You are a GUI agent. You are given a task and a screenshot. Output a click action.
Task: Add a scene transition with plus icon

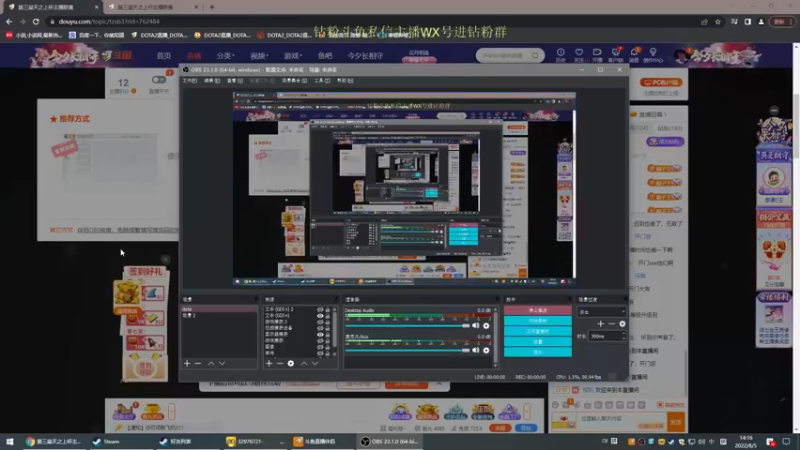[601, 323]
